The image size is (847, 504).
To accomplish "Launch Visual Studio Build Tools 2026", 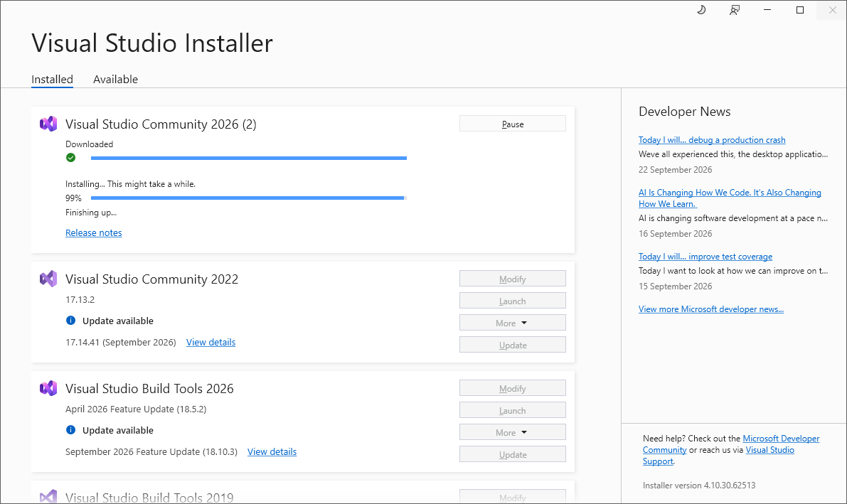I will (513, 411).
